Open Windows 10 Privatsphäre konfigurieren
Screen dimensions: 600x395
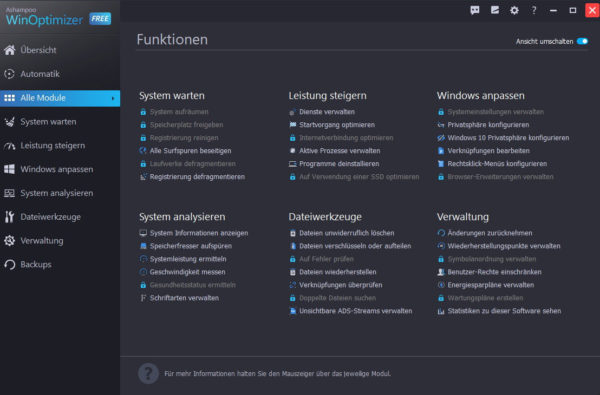click(508, 138)
